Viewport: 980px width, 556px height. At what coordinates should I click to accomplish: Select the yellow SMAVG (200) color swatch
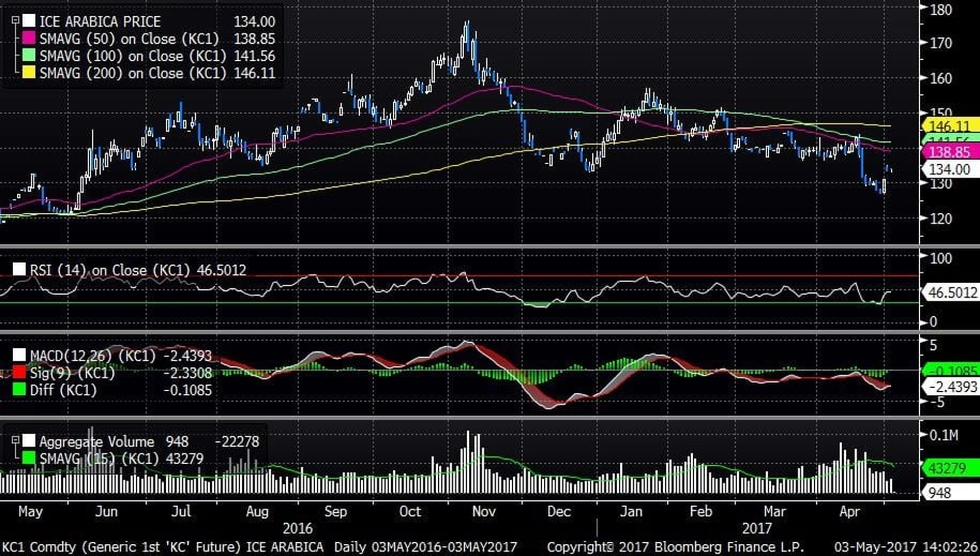click(29, 72)
